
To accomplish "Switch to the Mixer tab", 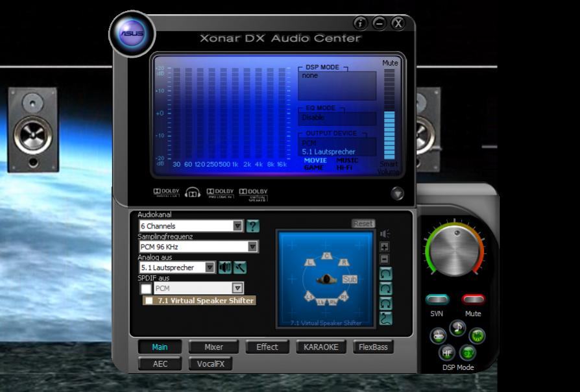I will pyautogui.click(x=213, y=347).
